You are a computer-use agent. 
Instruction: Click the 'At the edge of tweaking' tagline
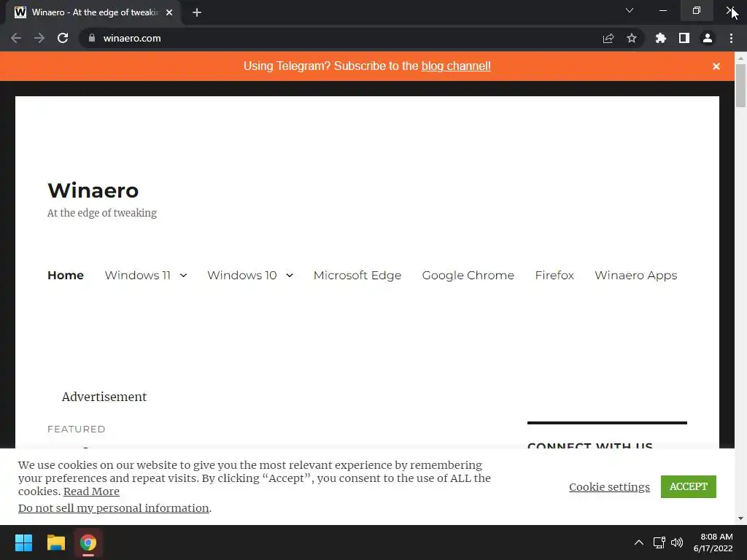point(102,213)
